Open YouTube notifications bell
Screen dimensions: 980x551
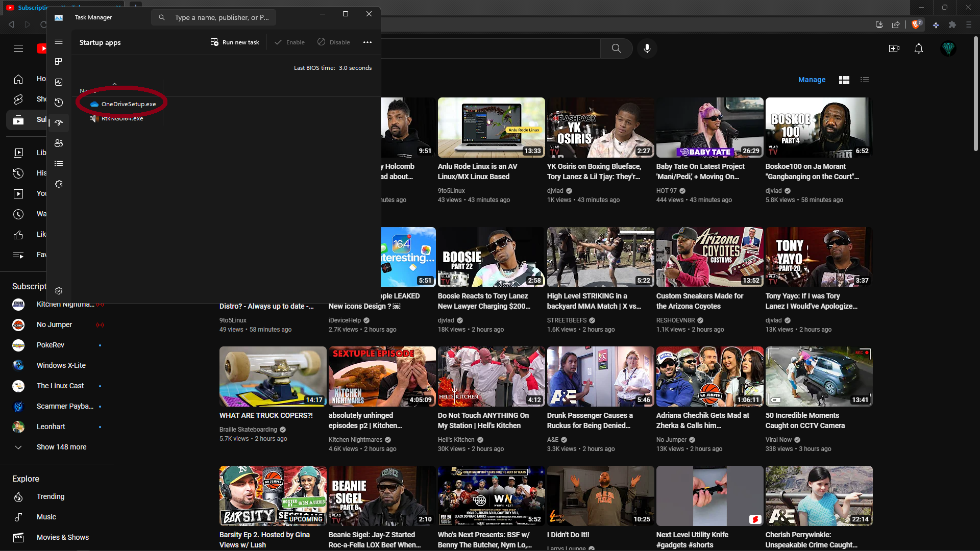coord(919,48)
